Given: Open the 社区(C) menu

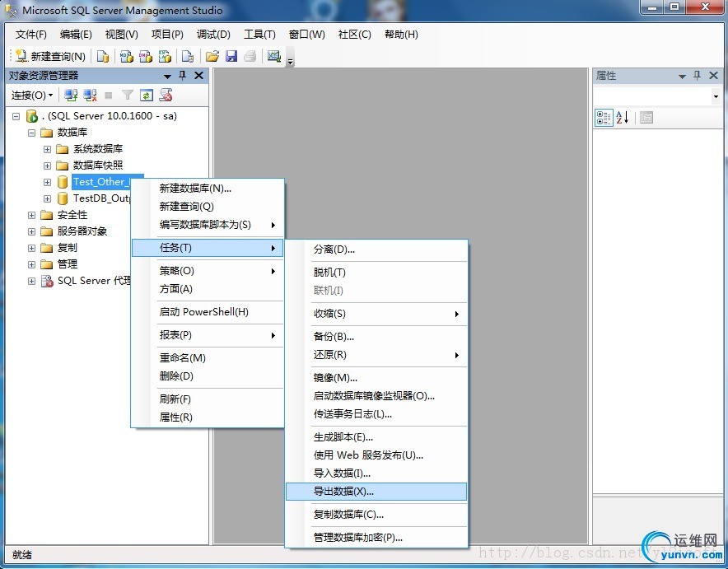Looking at the screenshot, I should [x=355, y=35].
